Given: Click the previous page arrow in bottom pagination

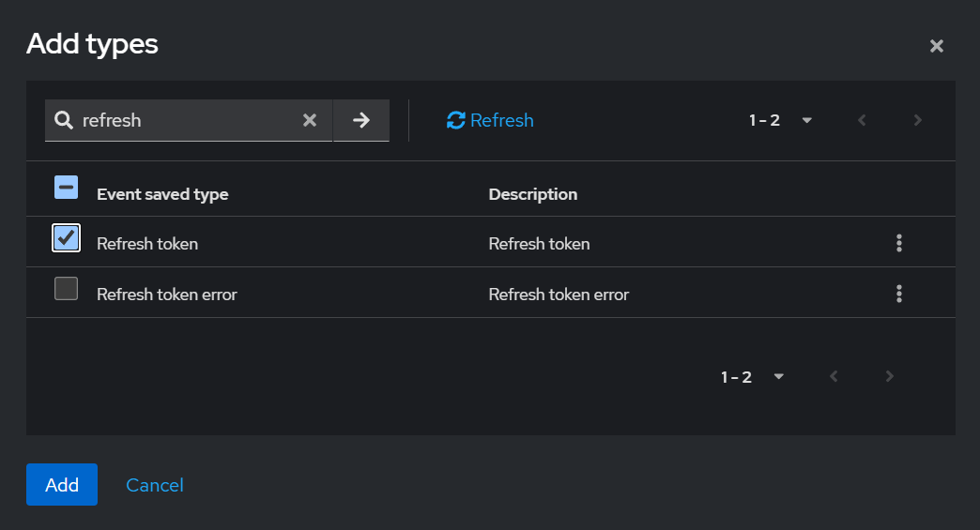Looking at the screenshot, I should pyautogui.click(x=834, y=377).
